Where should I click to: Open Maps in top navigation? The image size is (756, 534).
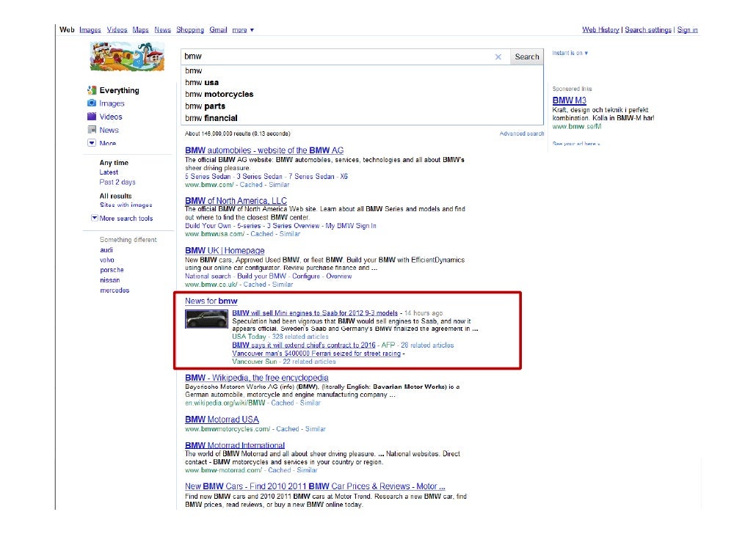point(141,30)
